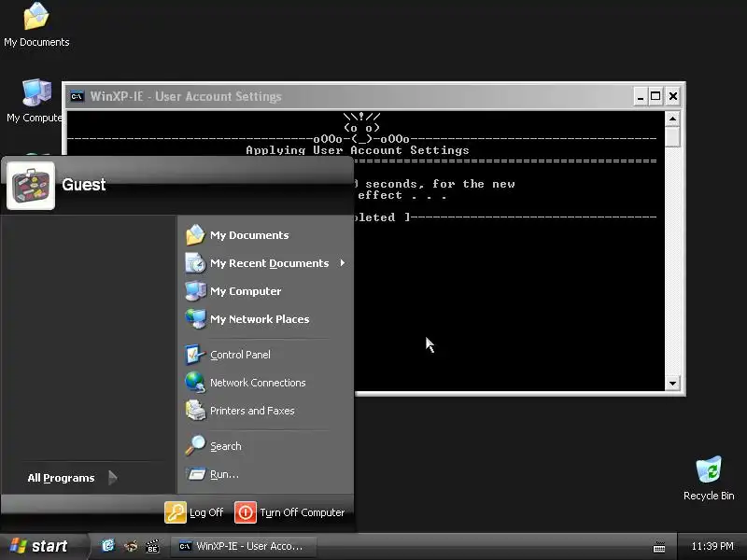Viewport: 747px width, 560px height.
Task: Select My Computer desktop icon
Action: pos(35,101)
